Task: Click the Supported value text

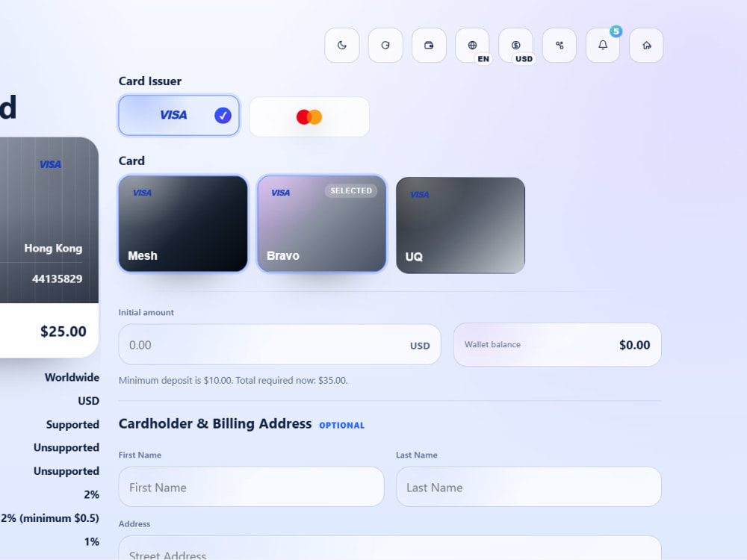Action: coord(72,424)
